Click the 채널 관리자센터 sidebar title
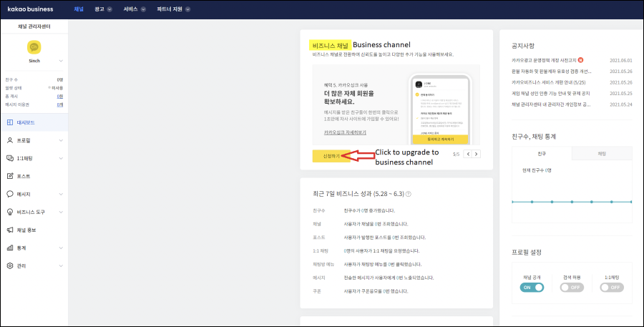Image resolution: width=644 pixels, height=327 pixels. click(34, 26)
